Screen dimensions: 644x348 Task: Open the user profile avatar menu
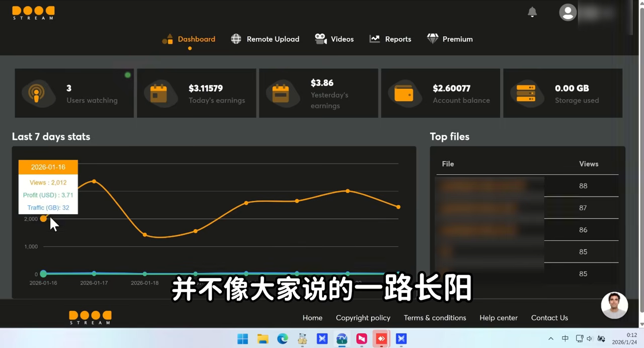click(568, 13)
